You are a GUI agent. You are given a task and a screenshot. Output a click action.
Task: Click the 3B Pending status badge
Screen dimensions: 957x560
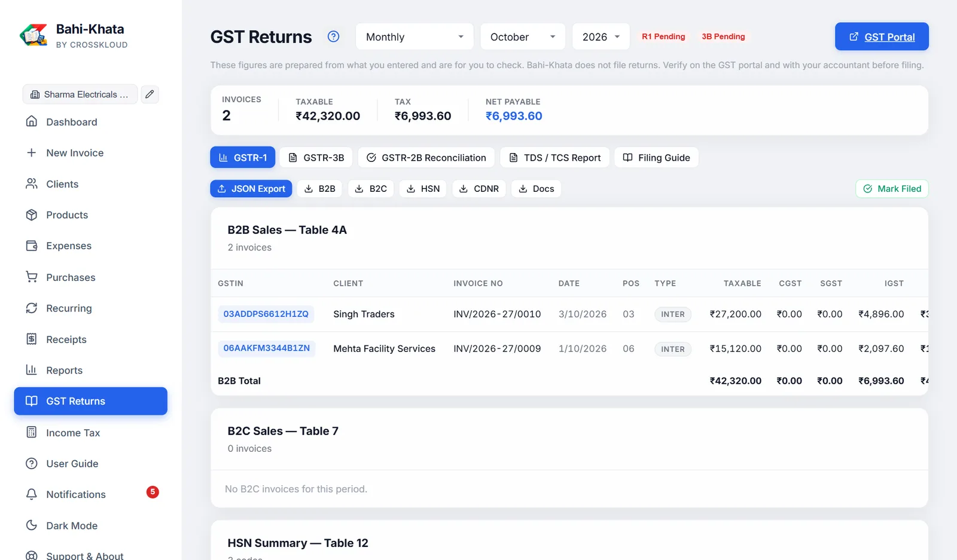point(723,36)
